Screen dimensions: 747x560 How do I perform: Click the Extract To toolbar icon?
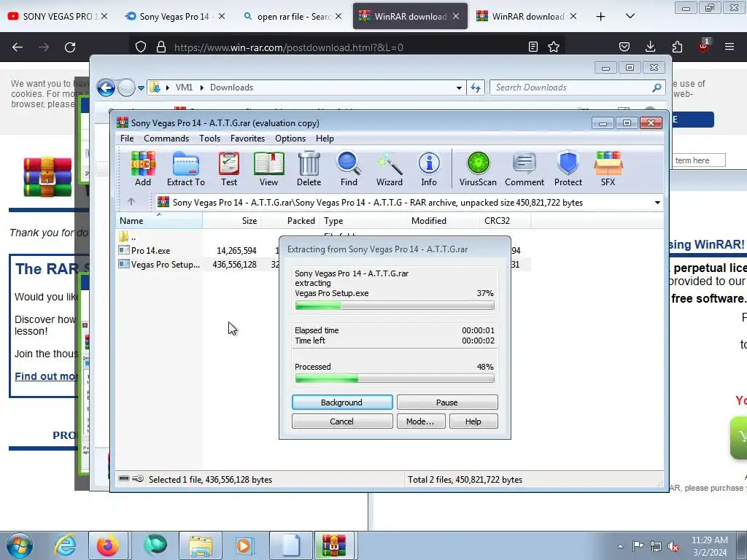pos(186,169)
